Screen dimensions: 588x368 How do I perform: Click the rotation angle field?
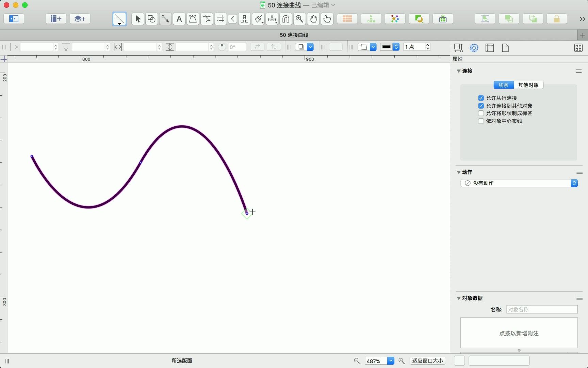[x=237, y=47]
